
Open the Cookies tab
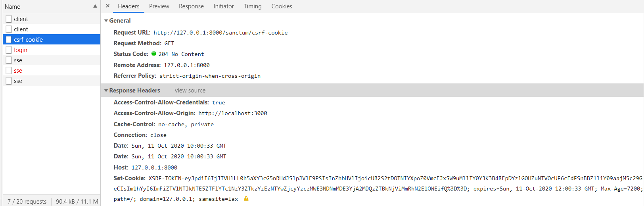tap(282, 6)
